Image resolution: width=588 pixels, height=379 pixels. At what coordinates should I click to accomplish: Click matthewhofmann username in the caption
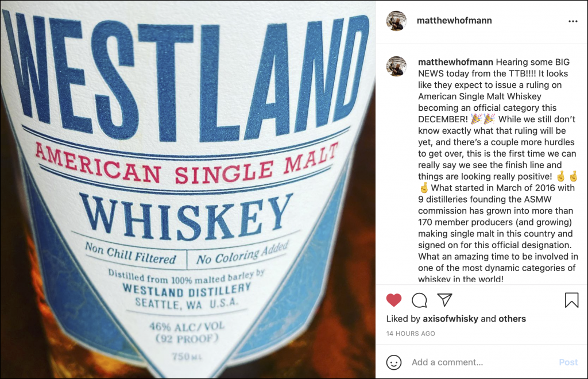tap(455, 62)
